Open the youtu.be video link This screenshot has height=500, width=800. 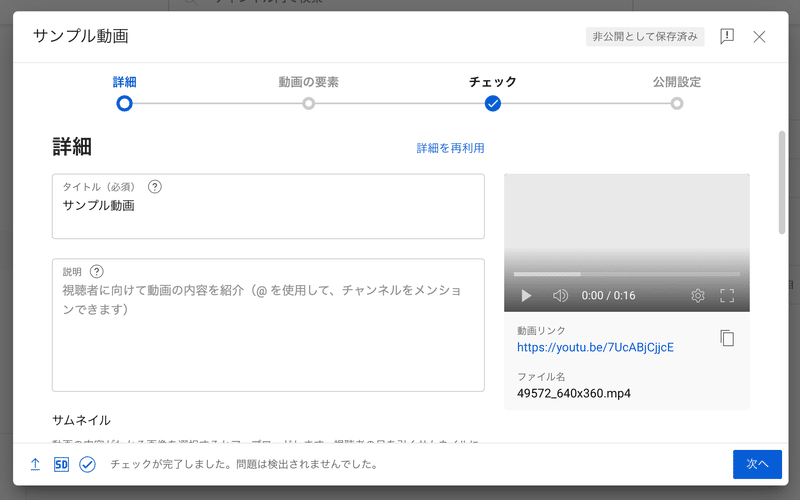tap(595, 347)
